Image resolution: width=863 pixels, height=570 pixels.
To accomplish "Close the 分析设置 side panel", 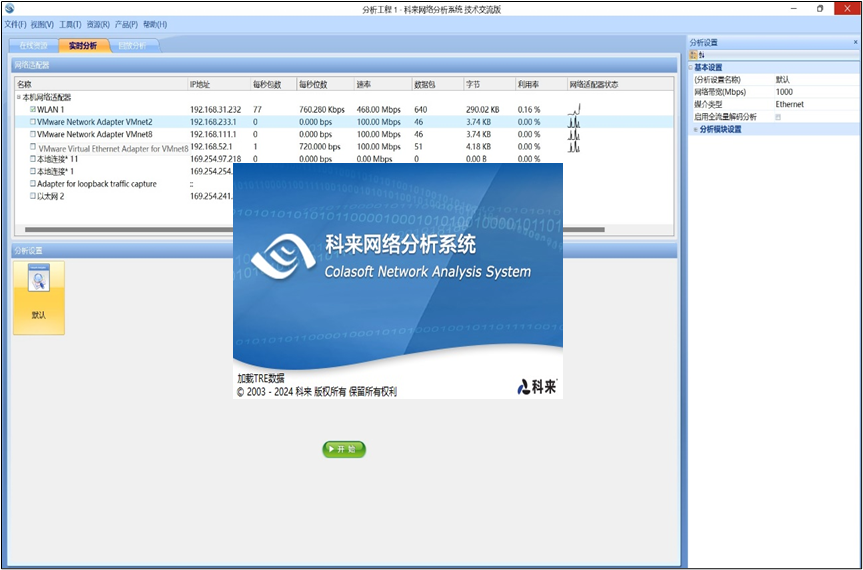I will coord(855,43).
